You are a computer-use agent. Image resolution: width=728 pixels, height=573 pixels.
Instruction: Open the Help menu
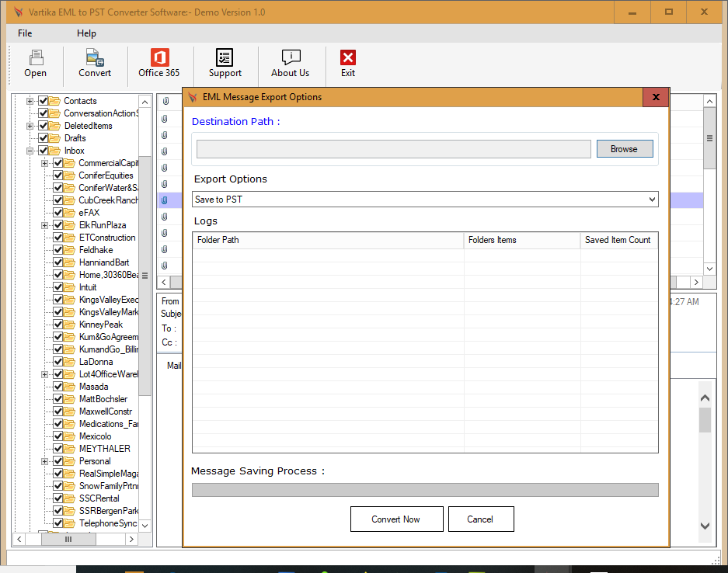pyautogui.click(x=86, y=33)
